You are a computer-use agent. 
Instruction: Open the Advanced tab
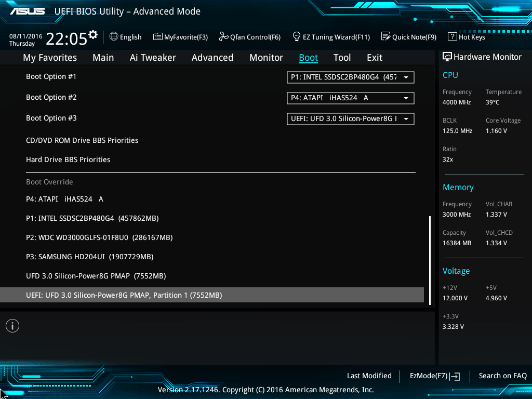[212, 58]
